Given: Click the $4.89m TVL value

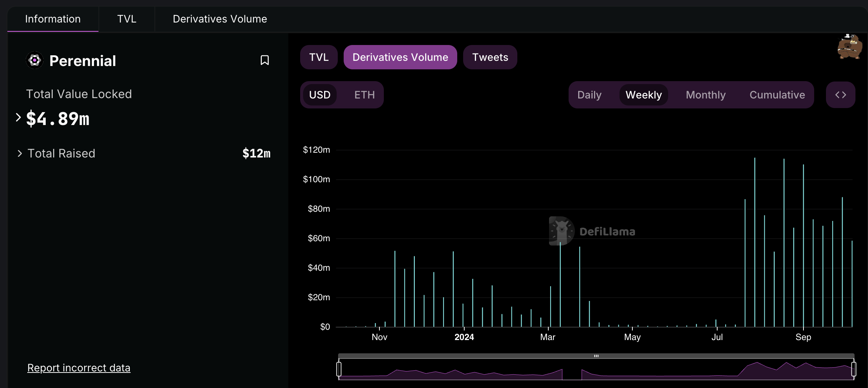Looking at the screenshot, I should click(58, 119).
